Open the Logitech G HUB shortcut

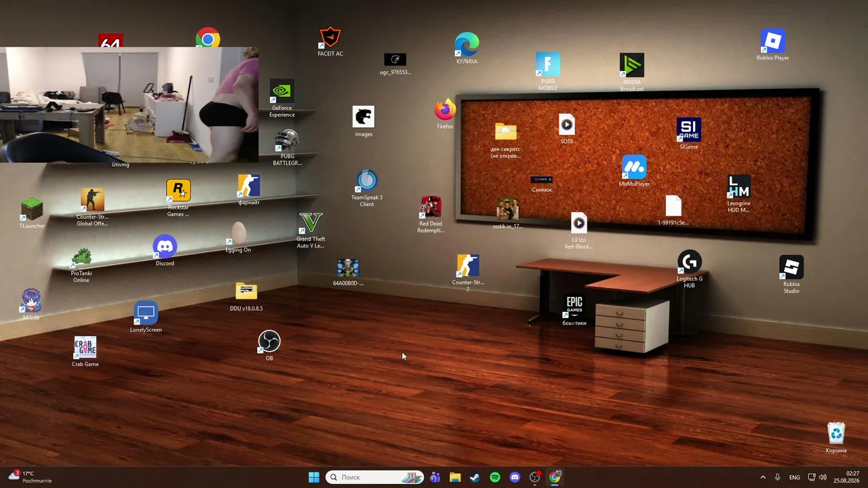click(689, 270)
